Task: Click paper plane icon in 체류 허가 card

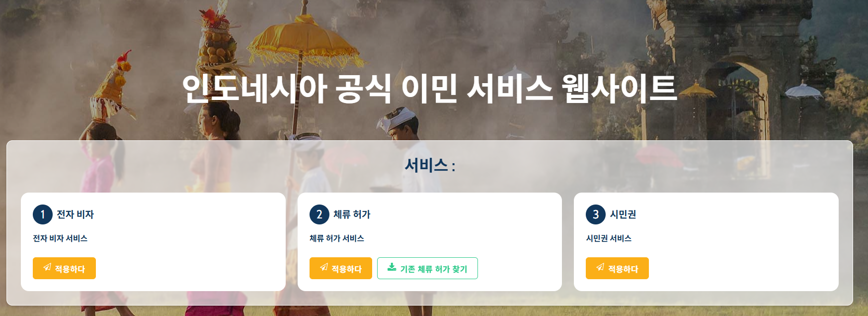Action: point(324,267)
